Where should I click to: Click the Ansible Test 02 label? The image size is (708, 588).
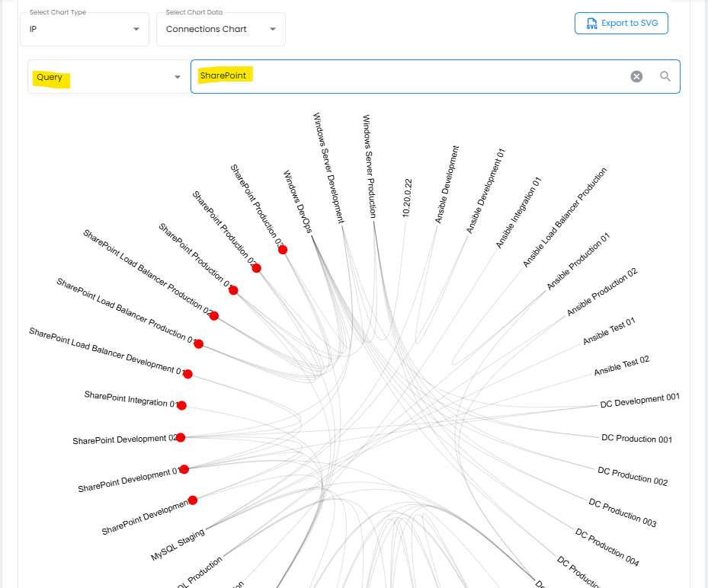(621, 366)
